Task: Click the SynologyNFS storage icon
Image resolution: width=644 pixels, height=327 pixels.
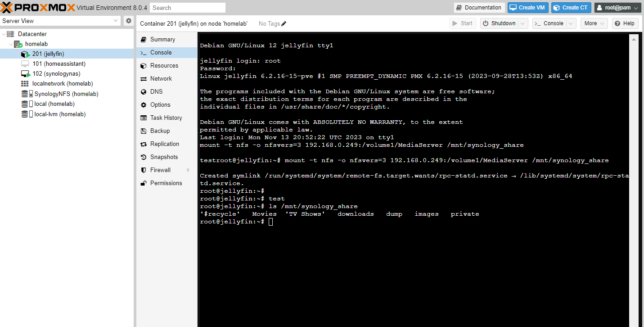Action: 27,94
